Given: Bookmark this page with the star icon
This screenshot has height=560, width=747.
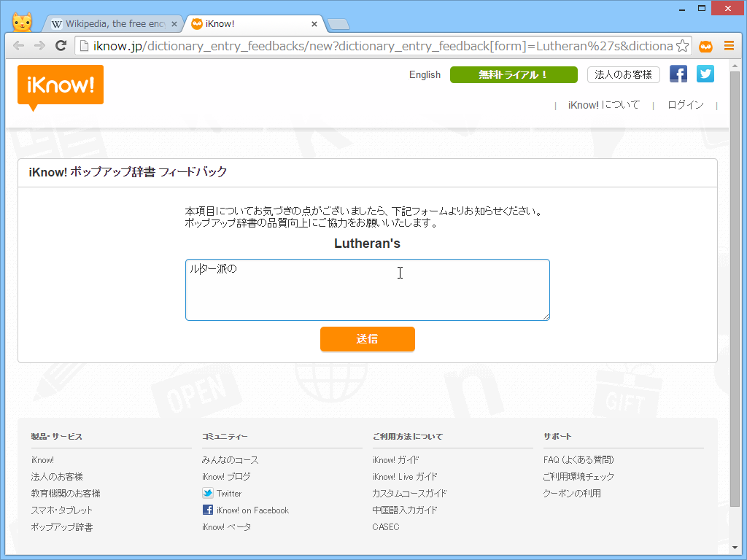Looking at the screenshot, I should [683, 45].
